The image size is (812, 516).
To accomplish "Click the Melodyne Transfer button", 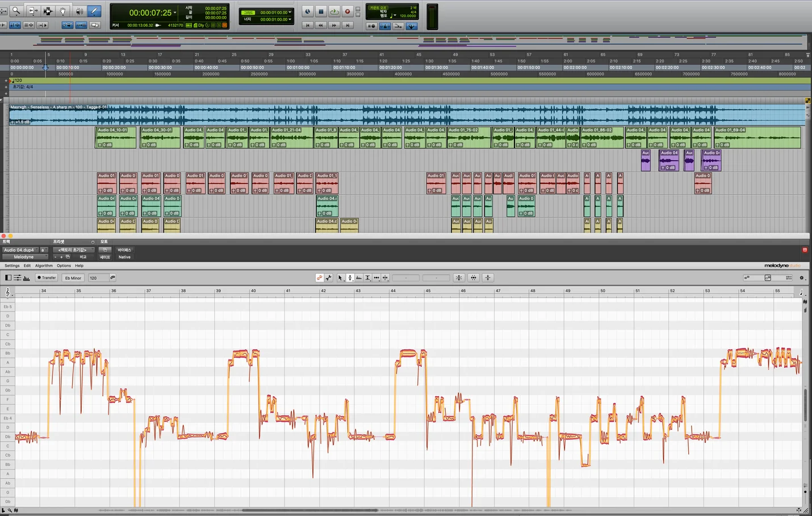I will (47, 278).
